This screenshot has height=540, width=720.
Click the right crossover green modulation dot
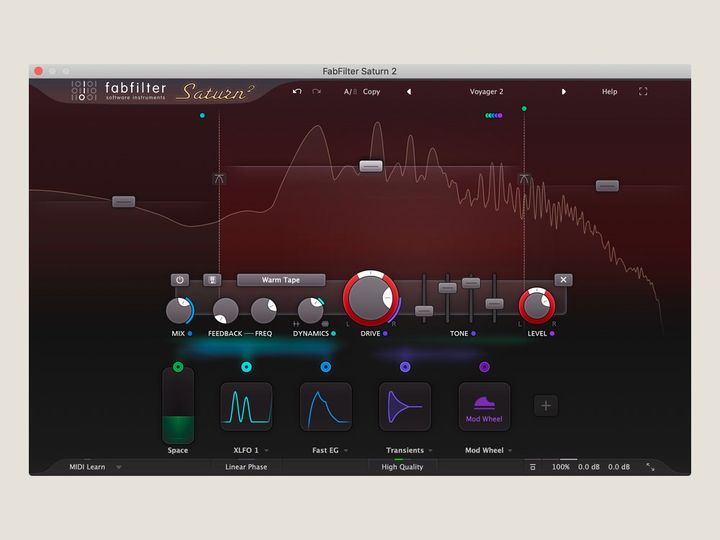[524, 109]
